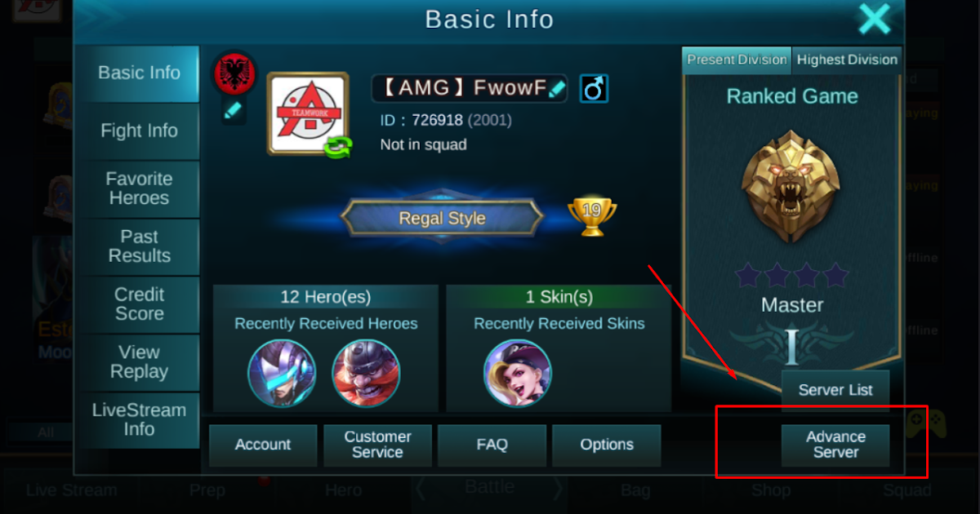Open the Server List button

tap(835, 390)
